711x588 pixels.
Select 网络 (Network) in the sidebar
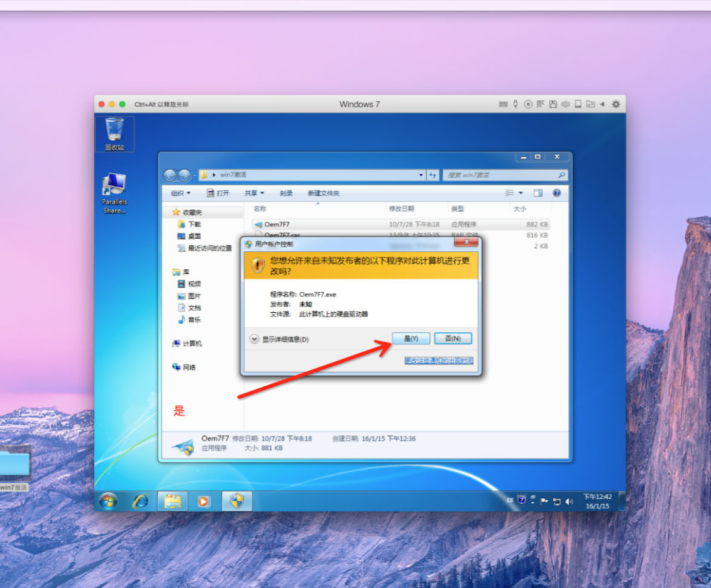[184, 367]
